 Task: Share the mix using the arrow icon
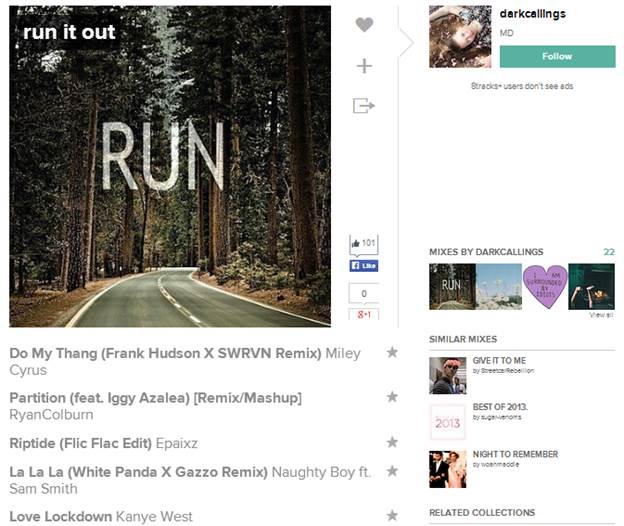[364, 106]
